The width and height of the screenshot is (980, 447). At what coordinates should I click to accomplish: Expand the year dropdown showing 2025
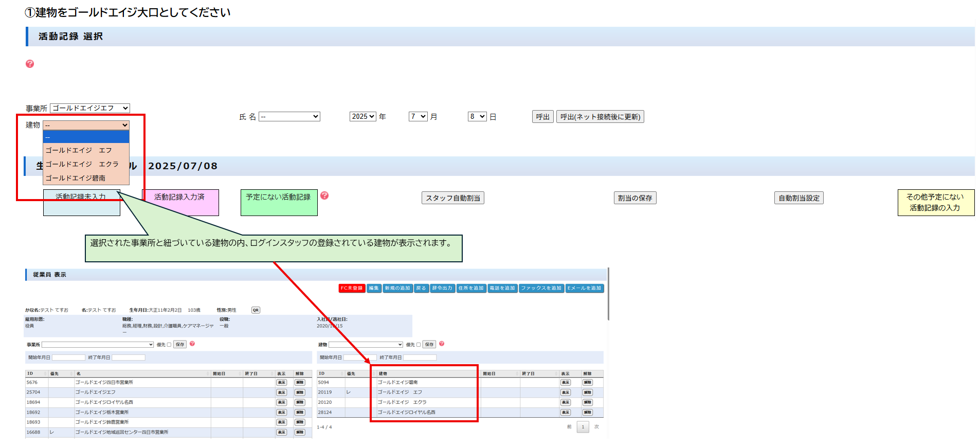363,117
